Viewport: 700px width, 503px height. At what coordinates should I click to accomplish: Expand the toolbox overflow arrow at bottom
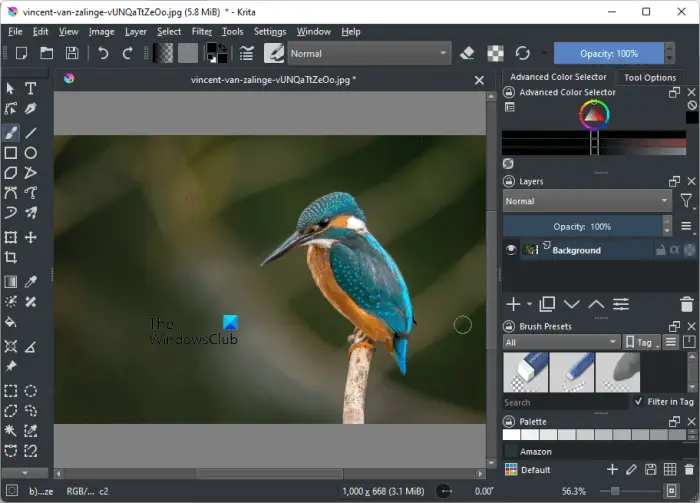coord(25,473)
